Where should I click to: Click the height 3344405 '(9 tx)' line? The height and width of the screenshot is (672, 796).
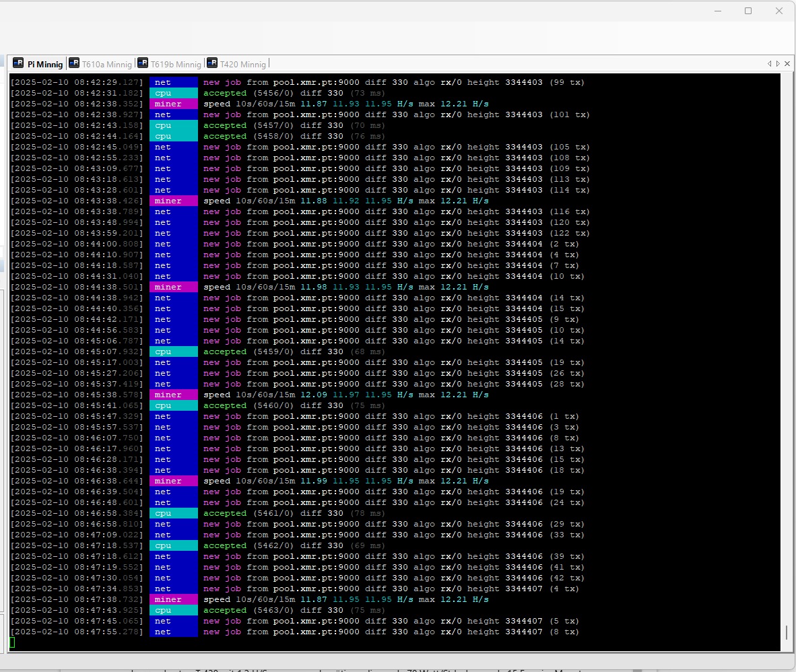[x=294, y=319]
